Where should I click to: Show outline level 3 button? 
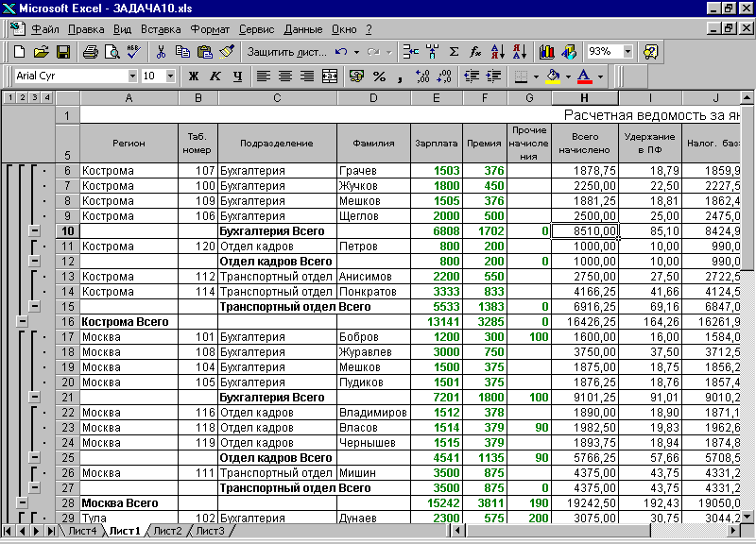(35, 98)
